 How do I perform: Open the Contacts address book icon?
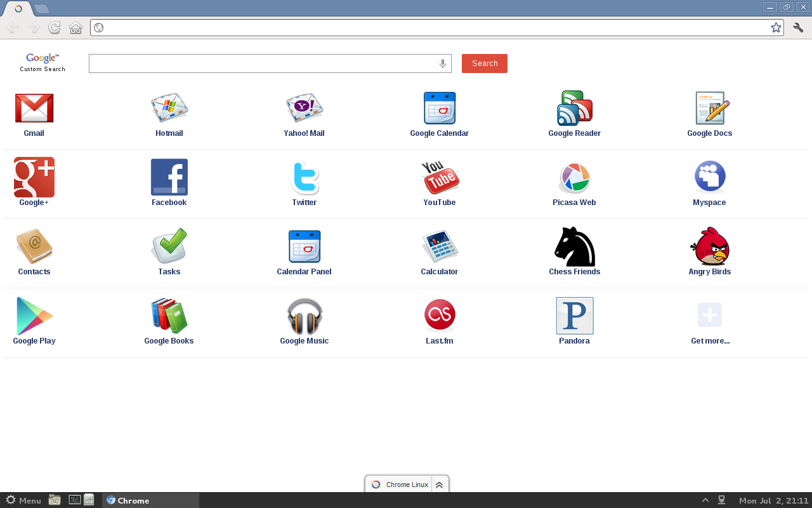[x=34, y=246]
